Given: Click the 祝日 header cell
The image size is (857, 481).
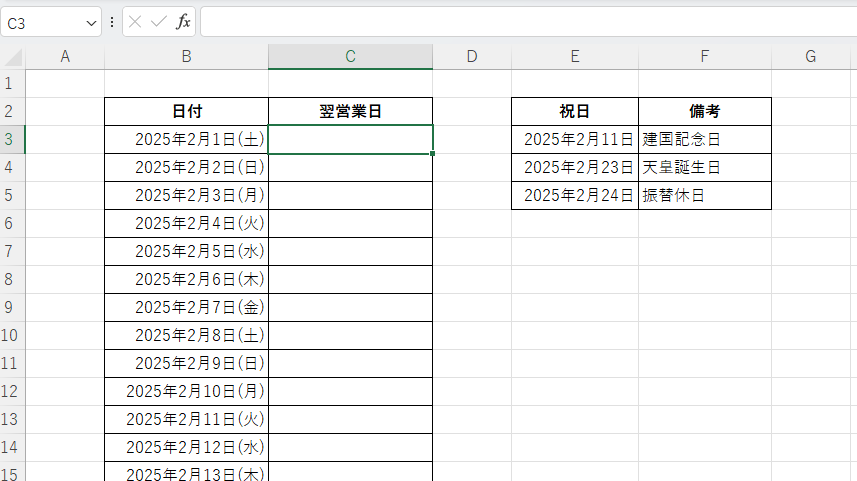Looking at the screenshot, I should click(574, 112).
